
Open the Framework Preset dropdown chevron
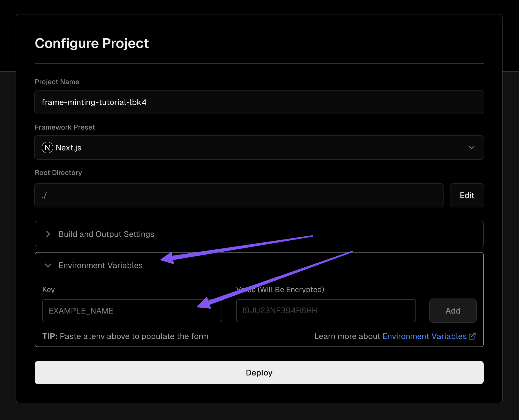(x=471, y=148)
